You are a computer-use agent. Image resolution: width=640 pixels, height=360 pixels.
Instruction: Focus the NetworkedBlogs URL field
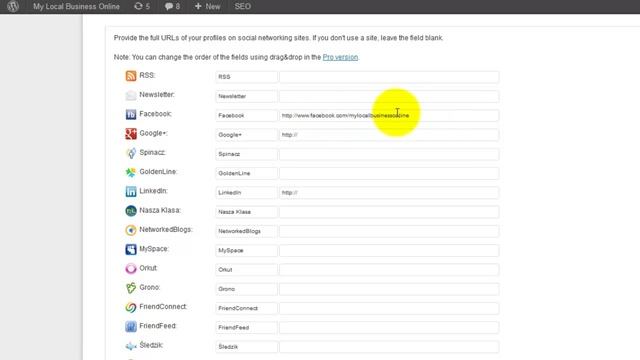tap(389, 231)
